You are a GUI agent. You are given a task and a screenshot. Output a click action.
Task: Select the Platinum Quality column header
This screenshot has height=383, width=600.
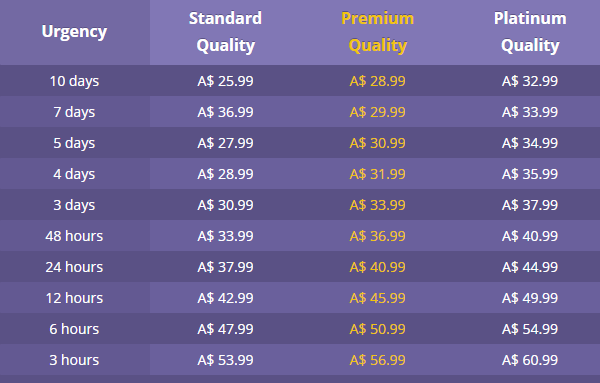coord(530,32)
